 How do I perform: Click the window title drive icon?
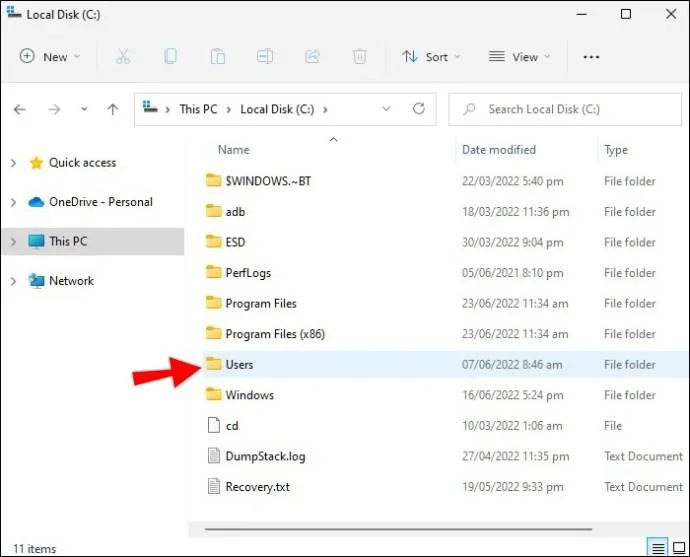(14, 12)
